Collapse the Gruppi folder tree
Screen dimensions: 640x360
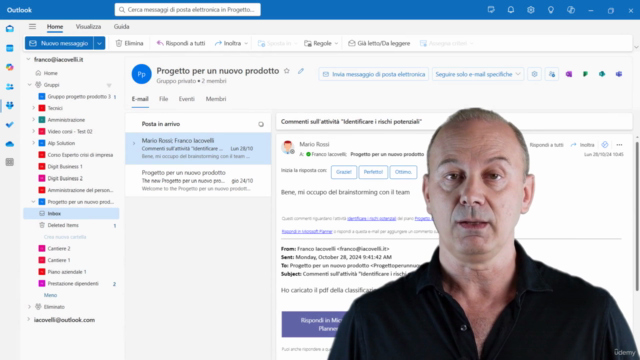click(29, 85)
